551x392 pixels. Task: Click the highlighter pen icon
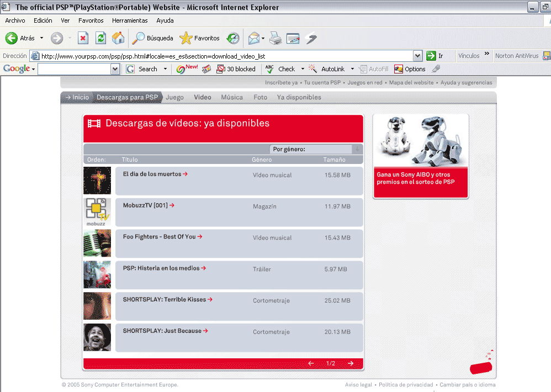[x=436, y=69]
